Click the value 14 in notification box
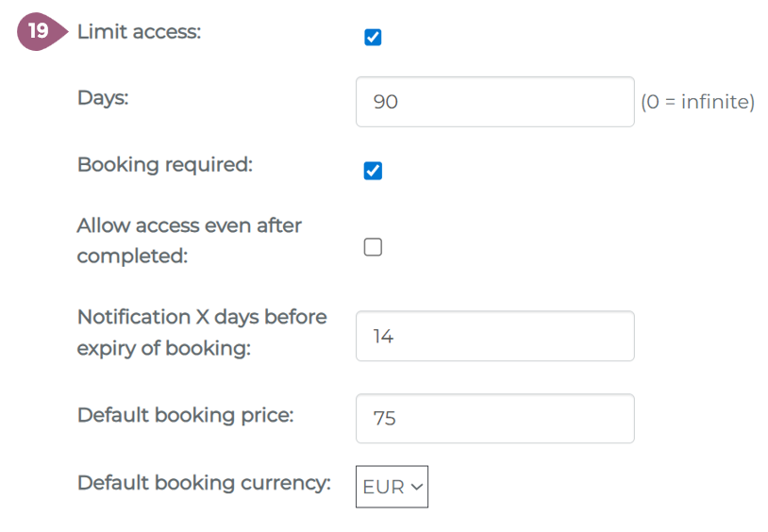768x532 pixels. coord(383,336)
